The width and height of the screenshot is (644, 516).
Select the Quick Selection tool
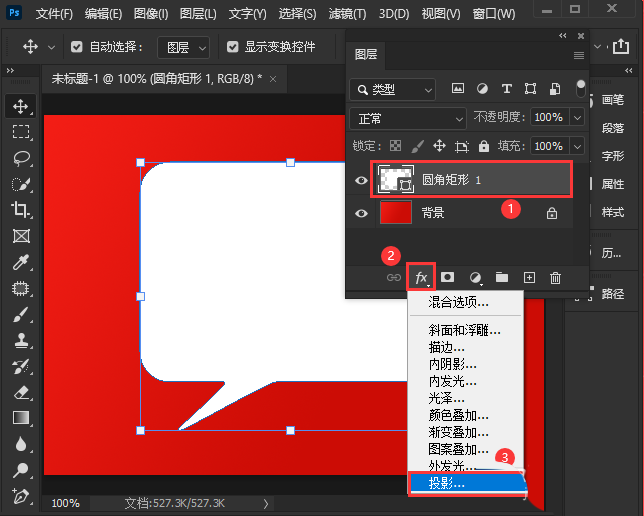click(21, 184)
